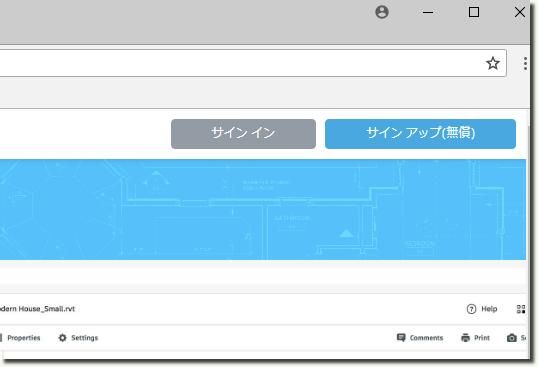Click inside the browser address bar
The height and width of the screenshot is (367, 538).
click(240, 63)
